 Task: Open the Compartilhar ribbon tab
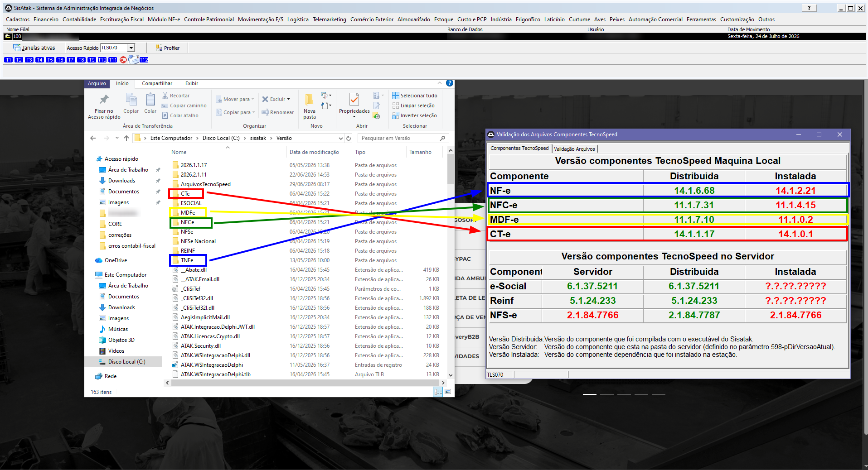click(x=157, y=83)
